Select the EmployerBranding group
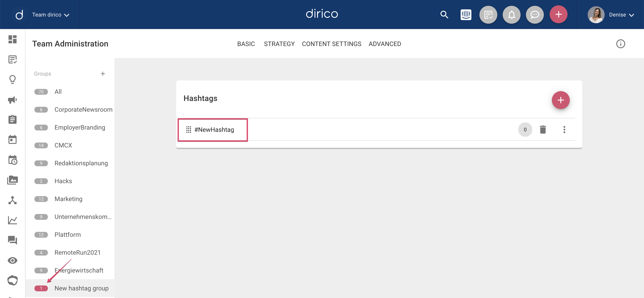The width and height of the screenshot is (644, 298). [70, 127]
